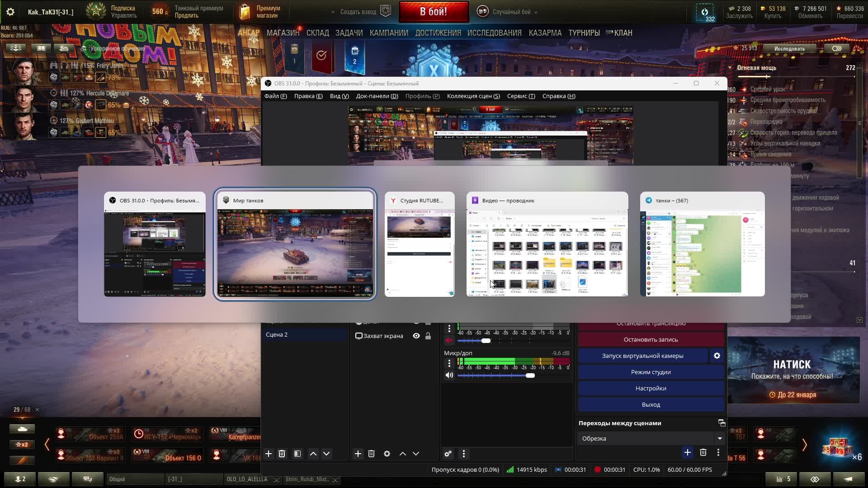The height and width of the screenshot is (488, 868).
Task: Open Микр/доп channel three-dot options
Action: pyautogui.click(x=449, y=363)
